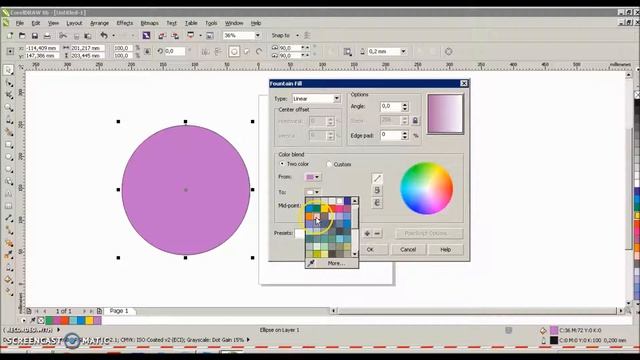Click the gradient preview box
The image size is (640, 360).
pos(445,114)
